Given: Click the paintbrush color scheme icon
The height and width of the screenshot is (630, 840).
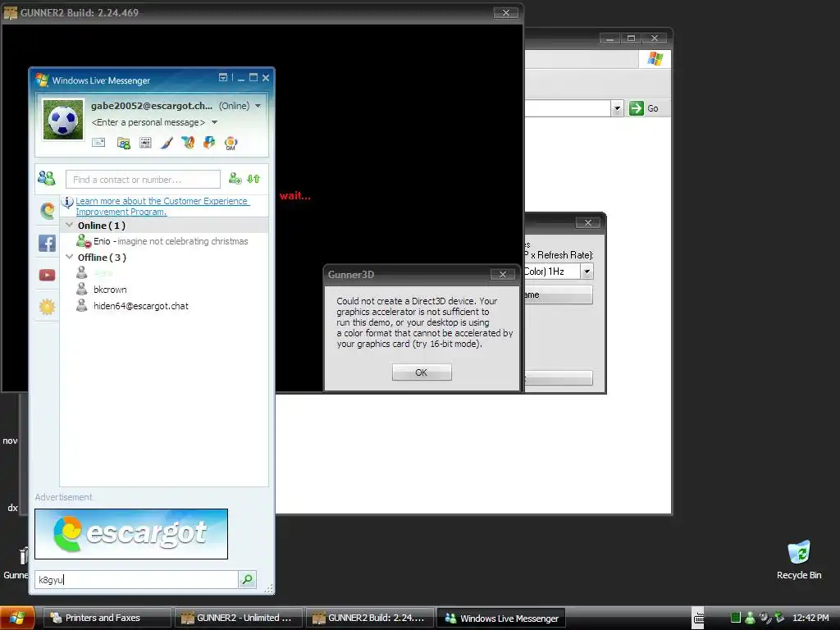Looking at the screenshot, I should (167, 143).
